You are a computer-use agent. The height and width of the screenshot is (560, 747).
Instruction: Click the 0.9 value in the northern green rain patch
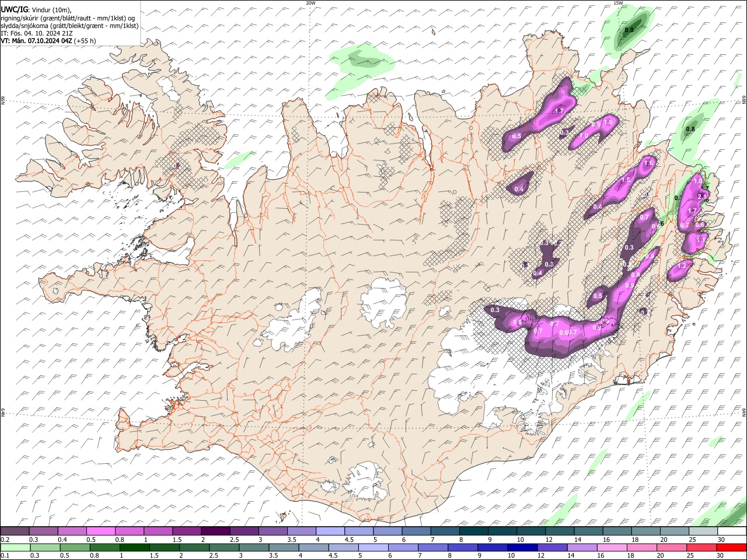click(x=629, y=30)
